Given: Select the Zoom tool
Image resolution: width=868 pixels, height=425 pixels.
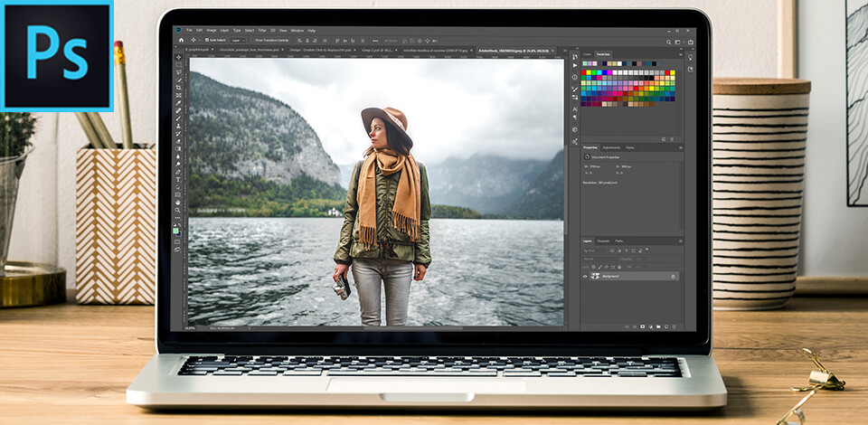Looking at the screenshot, I should coord(179,210).
